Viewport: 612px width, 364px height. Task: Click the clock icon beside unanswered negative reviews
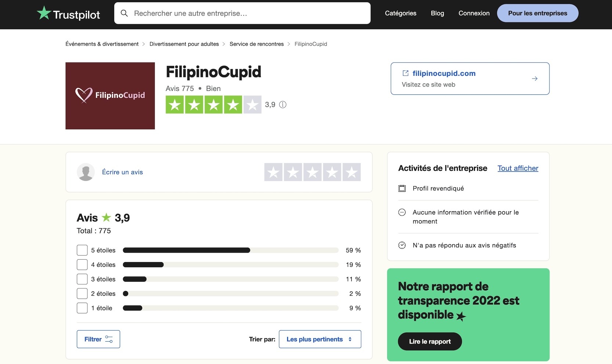pos(402,245)
